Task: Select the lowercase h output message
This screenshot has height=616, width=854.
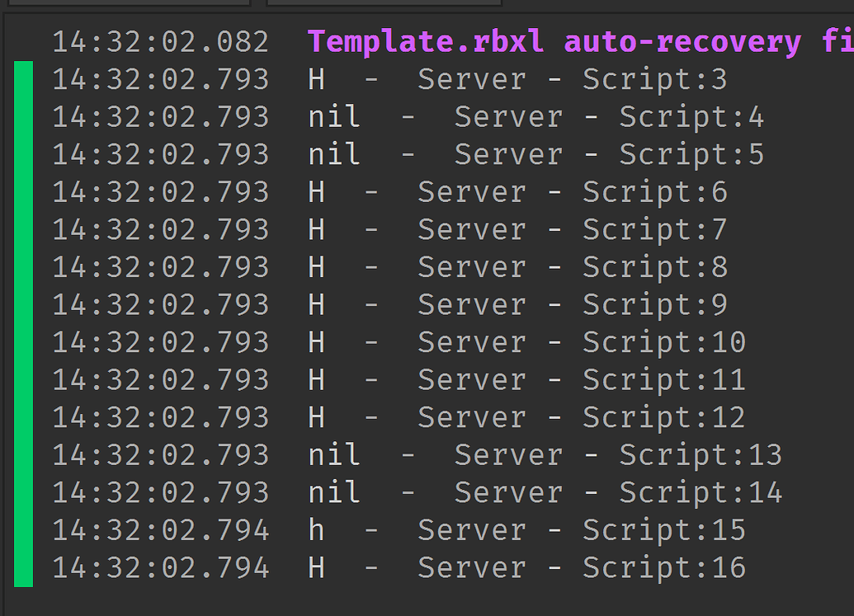Action: (x=316, y=529)
